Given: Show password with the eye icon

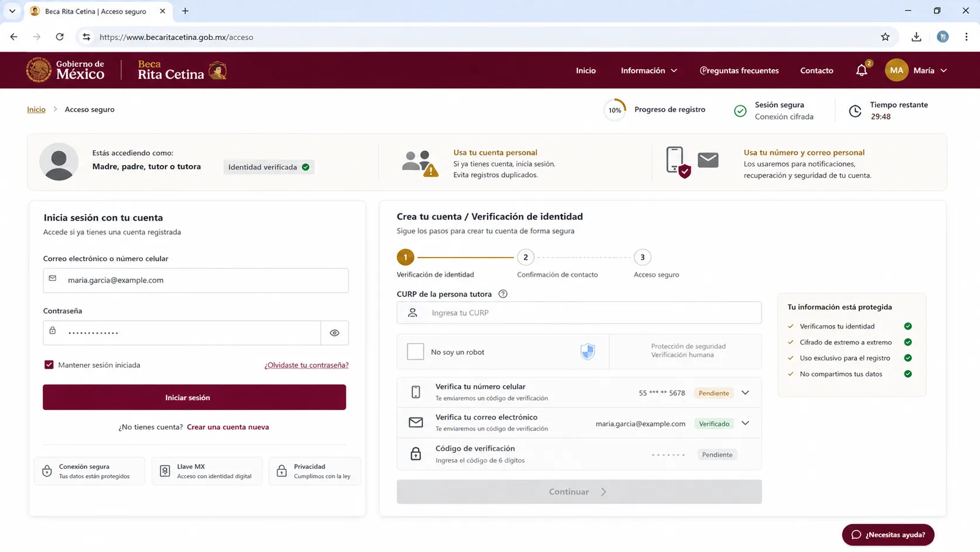Looking at the screenshot, I should click(x=335, y=333).
